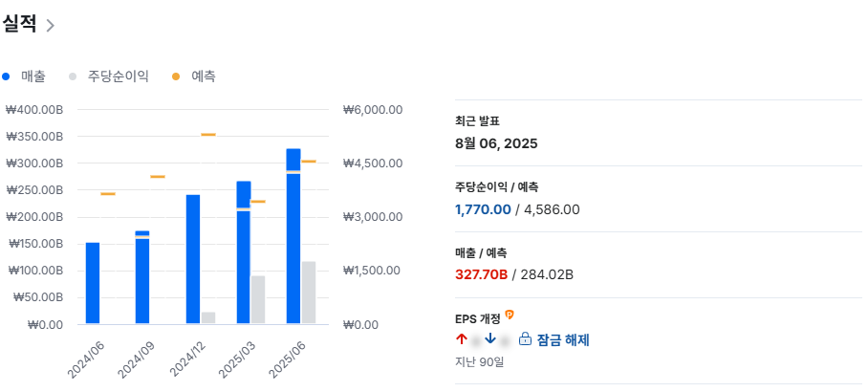
Task: Click the orange Pro badge beside EPS 개정
Action: point(510,315)
